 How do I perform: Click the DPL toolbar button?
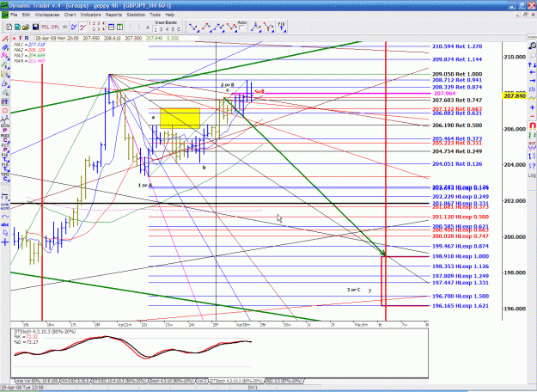click(x=55, y=27)
